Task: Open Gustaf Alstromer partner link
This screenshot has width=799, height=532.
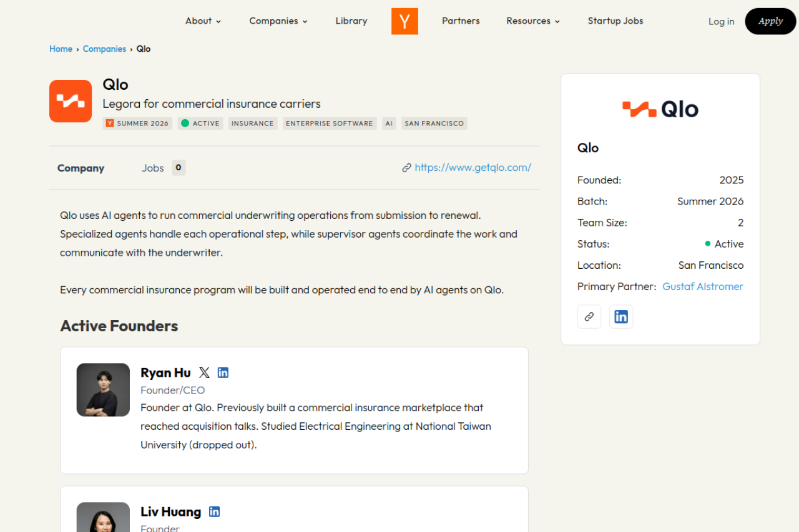Action: pos(703,287)
